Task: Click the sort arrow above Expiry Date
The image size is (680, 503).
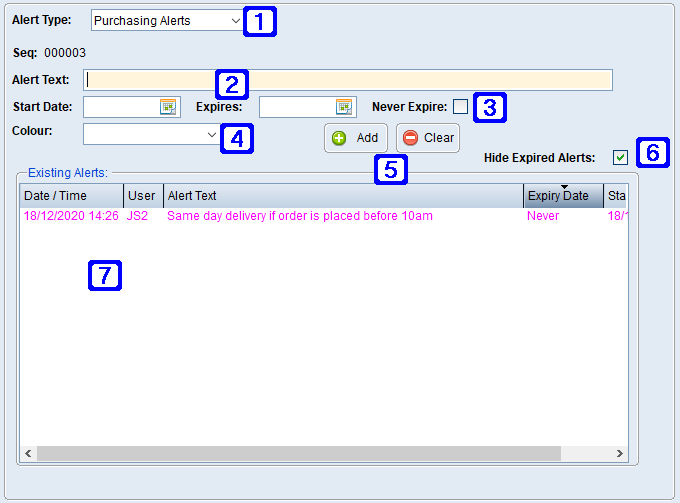Action: (564, 187)
